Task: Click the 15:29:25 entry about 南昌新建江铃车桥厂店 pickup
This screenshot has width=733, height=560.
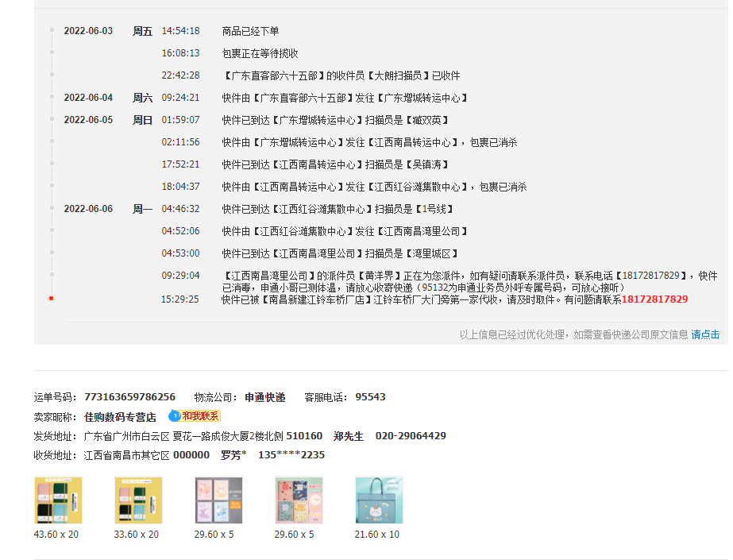Action: pos(454,299)
